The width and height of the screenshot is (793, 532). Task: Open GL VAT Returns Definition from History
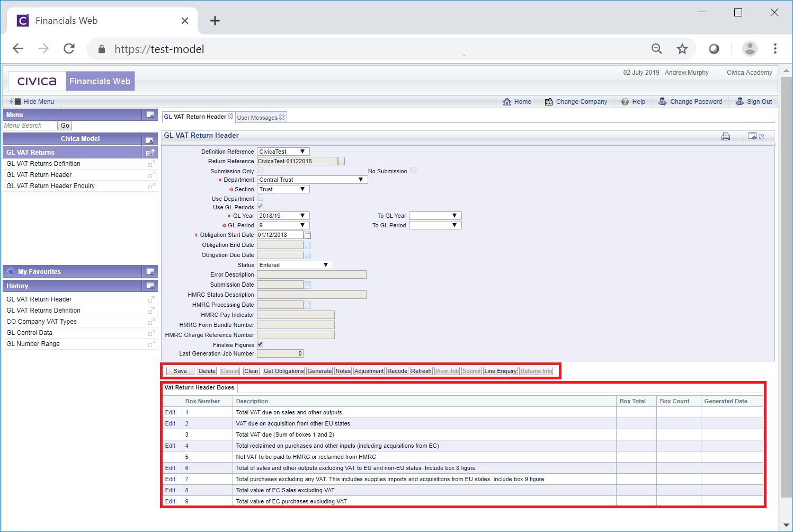(x=43, y=311)
